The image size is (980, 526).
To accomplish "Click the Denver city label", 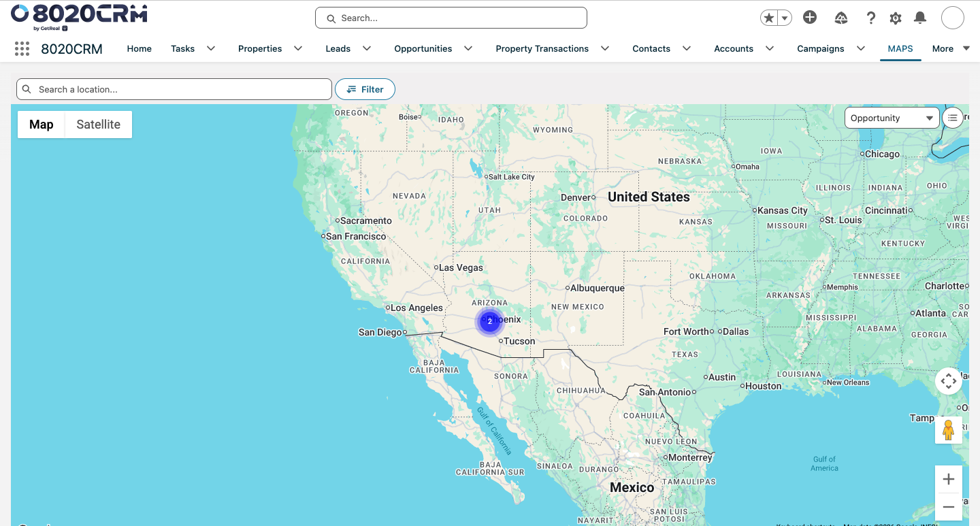I will tap(576, 197).
